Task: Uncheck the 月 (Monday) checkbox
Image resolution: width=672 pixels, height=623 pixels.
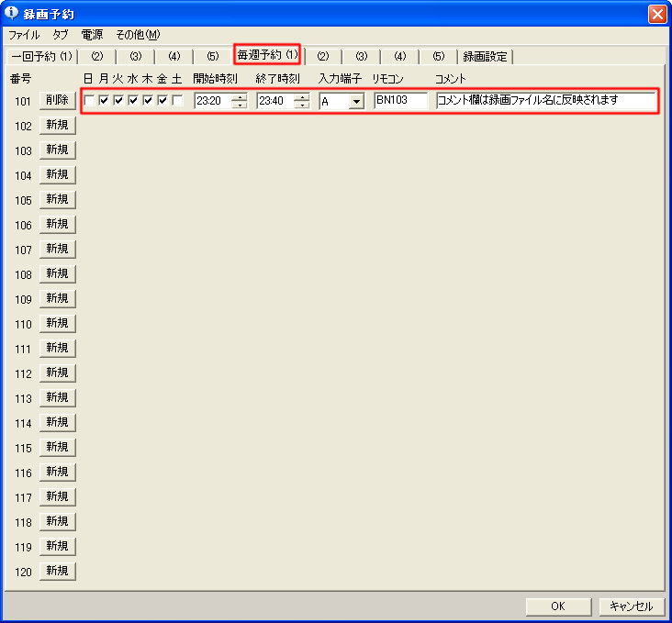Action: (104, 100)
